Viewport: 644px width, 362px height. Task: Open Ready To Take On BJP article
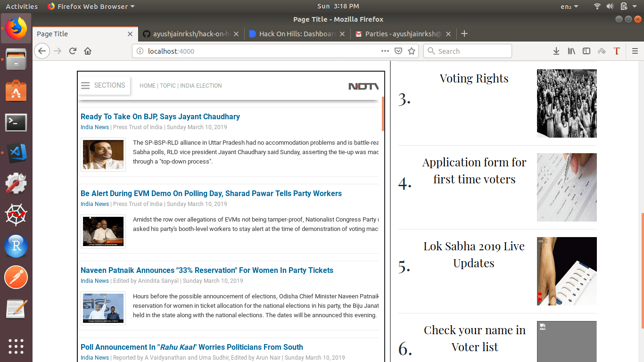(x=160, y=116)
